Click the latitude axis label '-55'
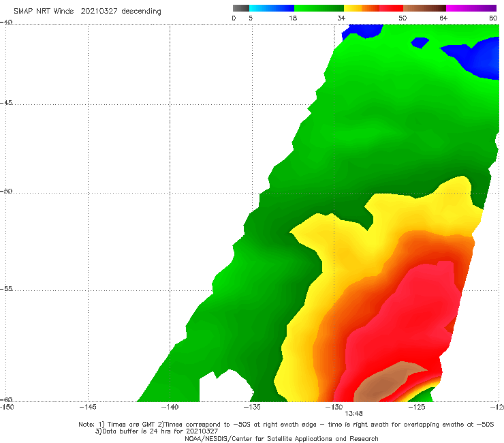 pos(6,288)
